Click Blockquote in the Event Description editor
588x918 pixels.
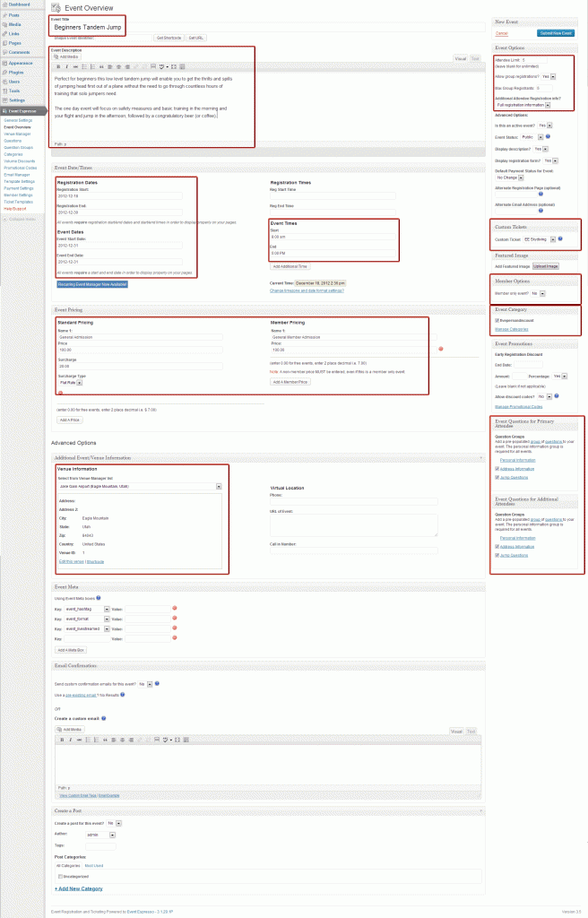pos(101,66)
